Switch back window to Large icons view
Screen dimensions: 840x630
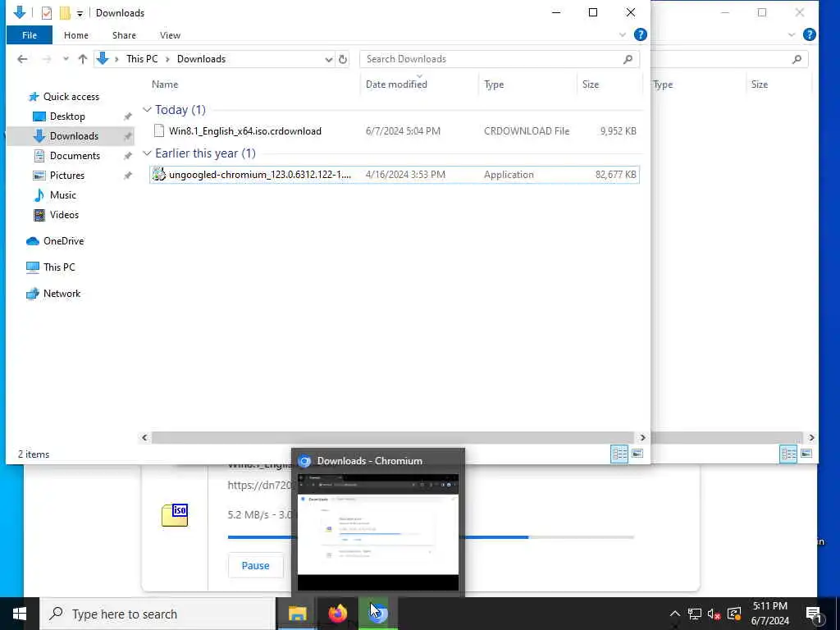[x=806, y=454]
